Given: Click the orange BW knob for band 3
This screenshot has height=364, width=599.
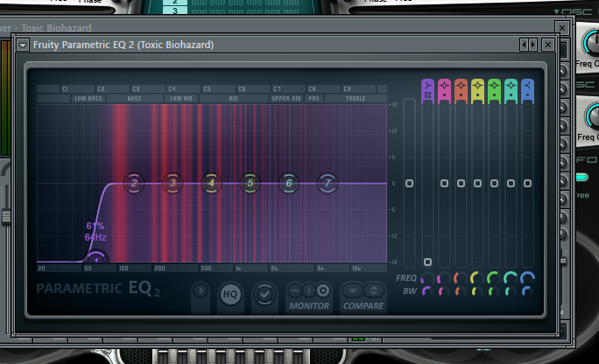Looking at the screenshot, I should (x=462, y=291).
